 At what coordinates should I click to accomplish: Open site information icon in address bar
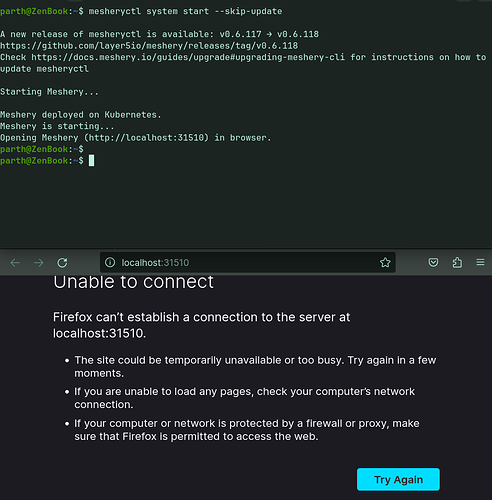tap(110, 263)
